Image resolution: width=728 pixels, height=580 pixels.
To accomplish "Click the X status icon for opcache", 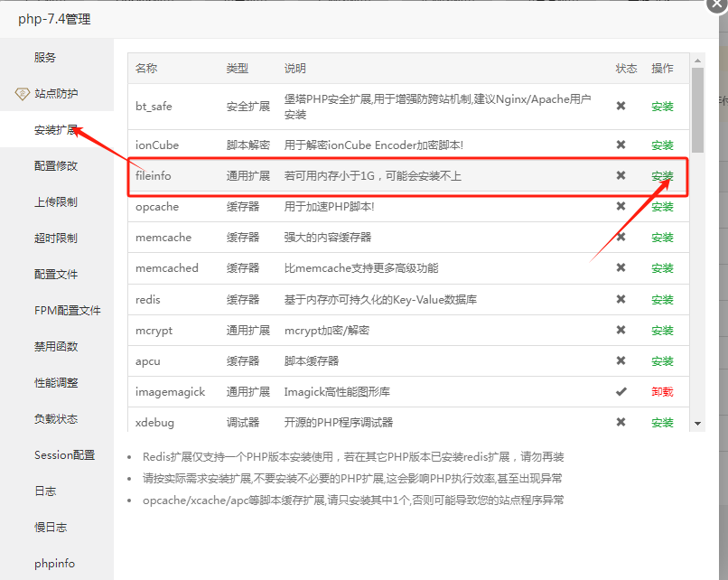I will [621, 206].
